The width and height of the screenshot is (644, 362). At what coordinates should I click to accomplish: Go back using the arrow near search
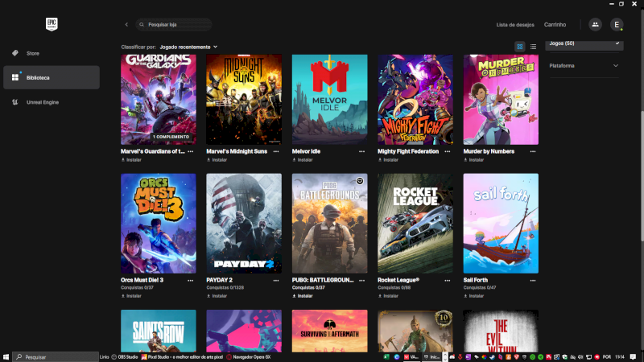coord(126,25)
